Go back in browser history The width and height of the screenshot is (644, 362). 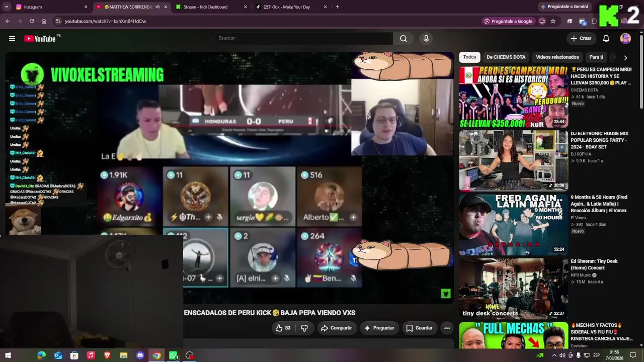8,21
